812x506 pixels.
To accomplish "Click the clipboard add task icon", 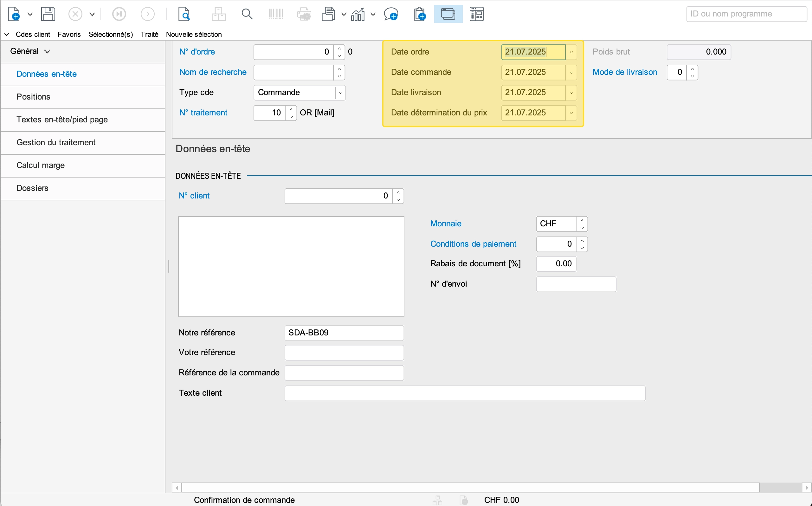I will (420, 14).
